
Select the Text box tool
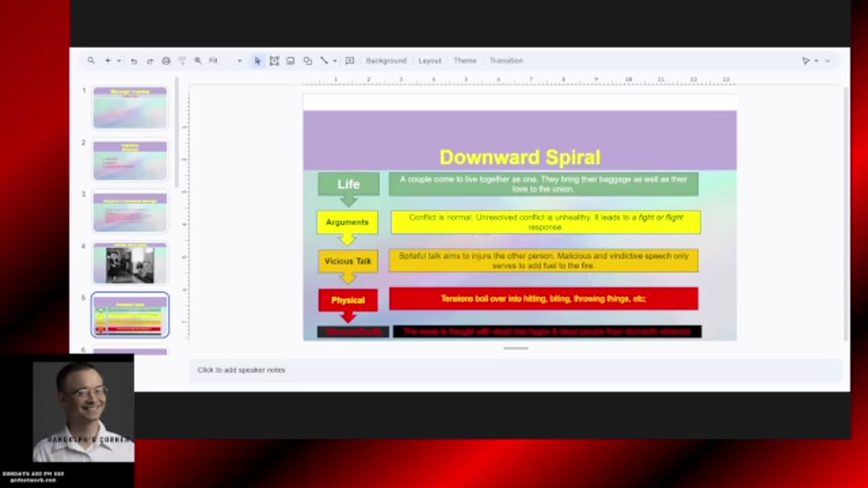click(x=274, y=60)
